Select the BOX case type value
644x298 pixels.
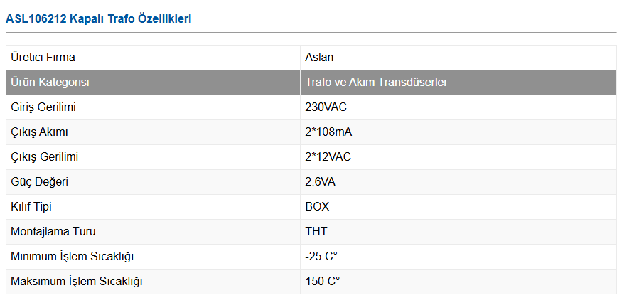[317, 207]
